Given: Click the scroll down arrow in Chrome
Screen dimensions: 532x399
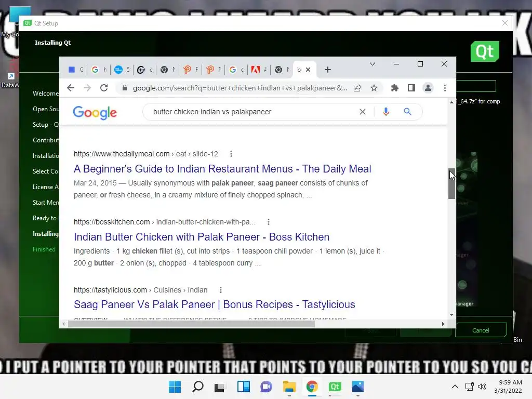Looking at the screenshot, I should coord(451,315).
